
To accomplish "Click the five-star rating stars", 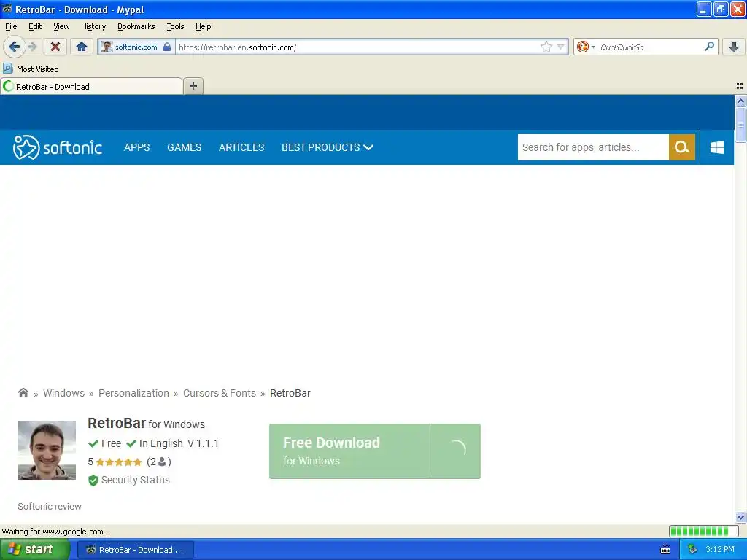I will click(x=119, y=462).
